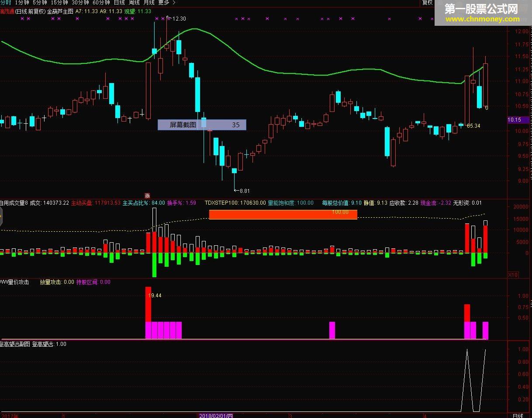Click the 成交: 140373.22 value
Image resolution: width=532 pixels, height=418 pixels.
[49, 203]
